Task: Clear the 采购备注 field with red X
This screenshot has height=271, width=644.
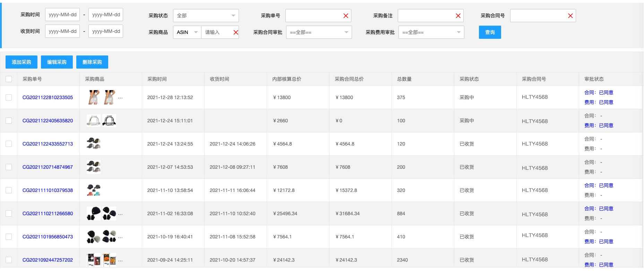Action: click(458, 16)
